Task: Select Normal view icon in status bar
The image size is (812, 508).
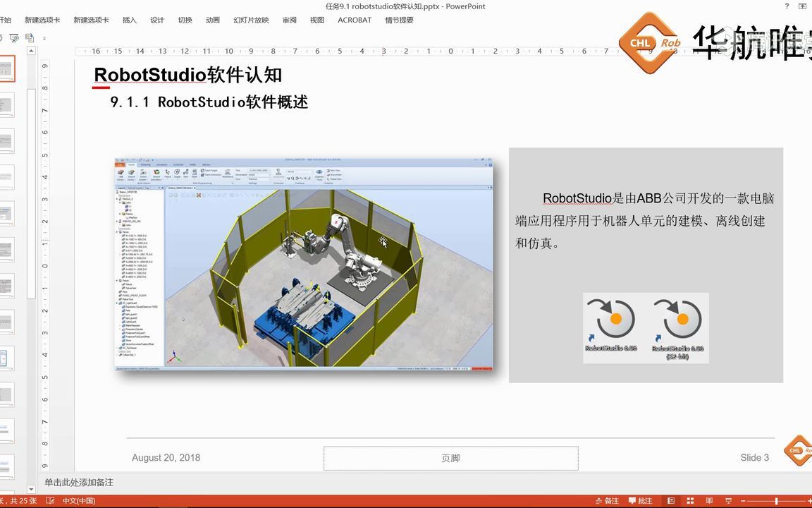Action: point(672,500)
